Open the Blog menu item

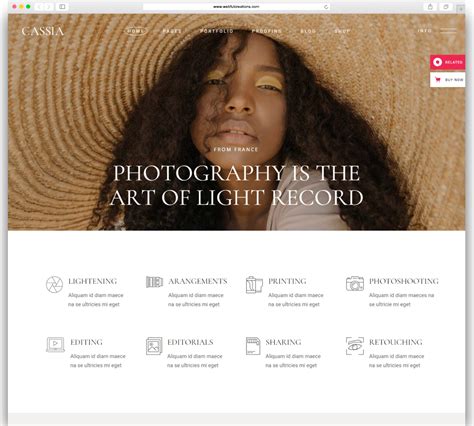[308, 31]
